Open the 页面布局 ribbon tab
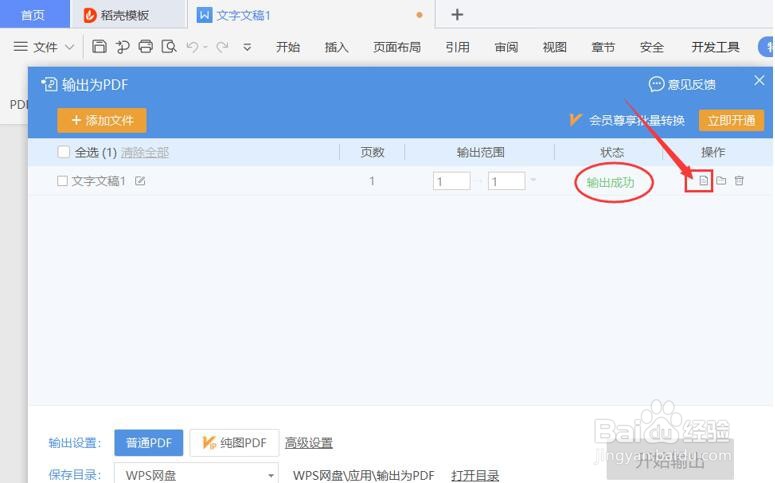Image resolution: width=775 pixels, height=483 pixels. (x=397, y=47)
